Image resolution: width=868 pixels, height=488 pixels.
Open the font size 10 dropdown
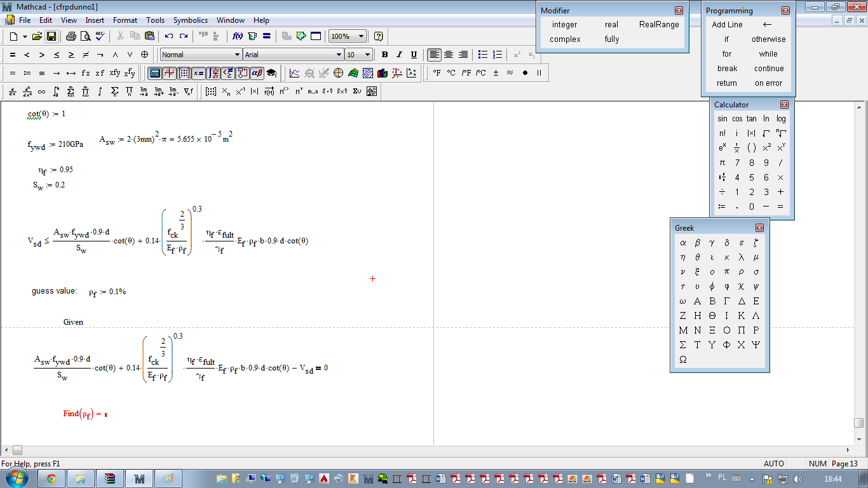[x=368, y=55]
